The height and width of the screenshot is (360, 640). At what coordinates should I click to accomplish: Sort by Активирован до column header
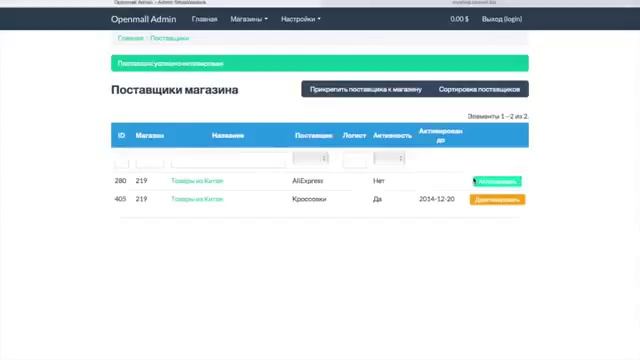440,136
